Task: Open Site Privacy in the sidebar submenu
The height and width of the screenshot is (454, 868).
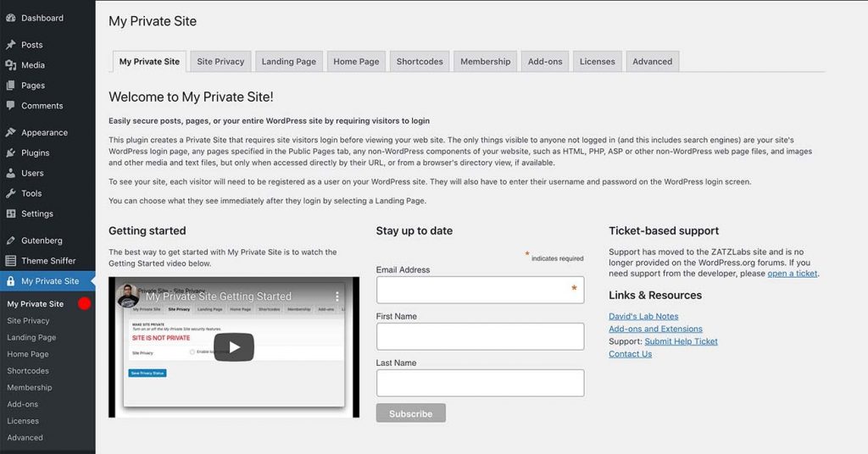Action: (28, 321)
